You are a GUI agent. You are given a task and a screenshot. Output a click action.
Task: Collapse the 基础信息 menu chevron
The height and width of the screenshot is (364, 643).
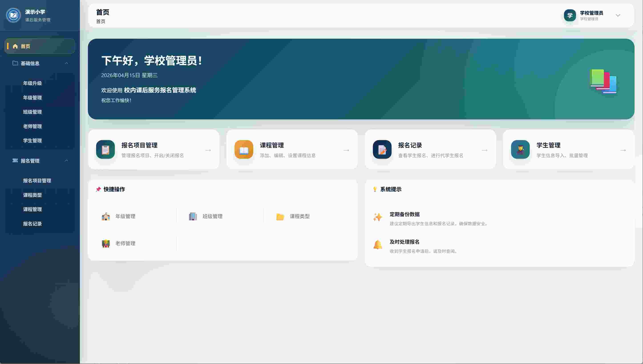66,63
